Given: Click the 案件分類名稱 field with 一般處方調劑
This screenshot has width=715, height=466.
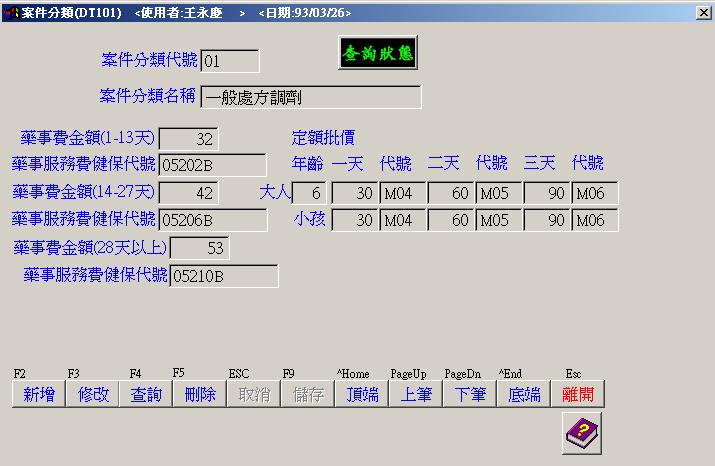Looking at the screenshot, I should pyautogui.click(x=311, y=97).
